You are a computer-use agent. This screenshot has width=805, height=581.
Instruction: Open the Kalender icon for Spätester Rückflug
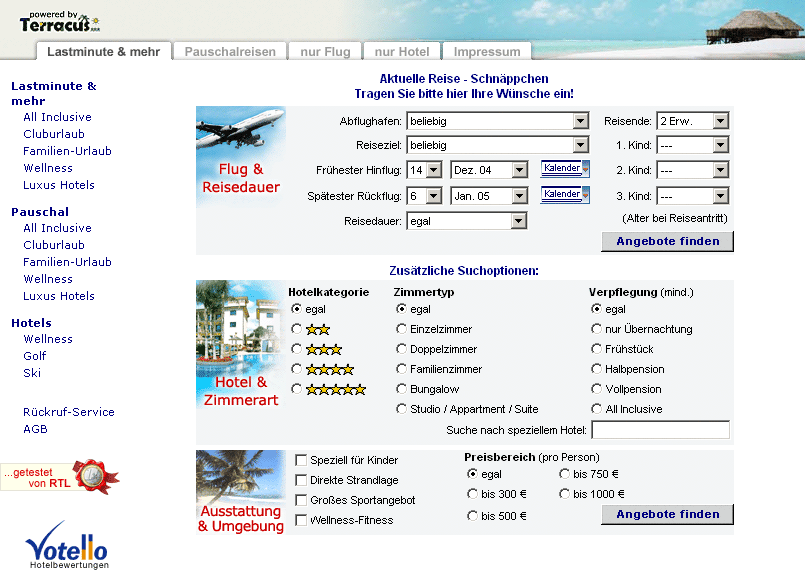coord(565,194)
